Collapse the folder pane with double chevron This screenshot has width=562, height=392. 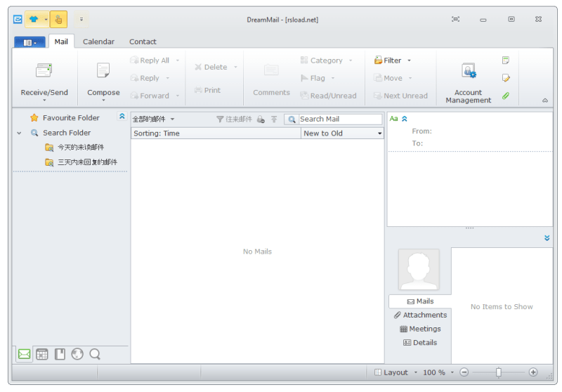pos(122,116)
